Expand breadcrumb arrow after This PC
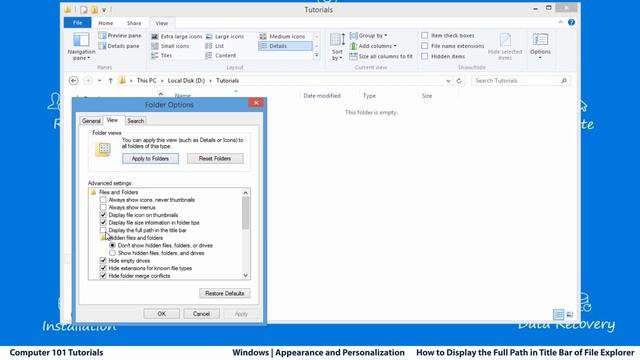This screenshot has width=640, height=360. 162,81
